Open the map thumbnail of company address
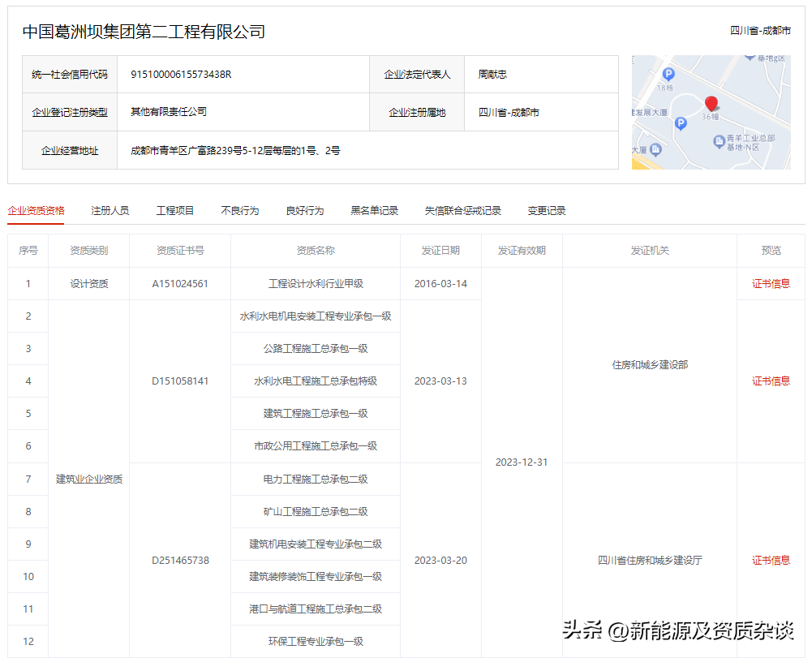 click(x=711, y=113)
